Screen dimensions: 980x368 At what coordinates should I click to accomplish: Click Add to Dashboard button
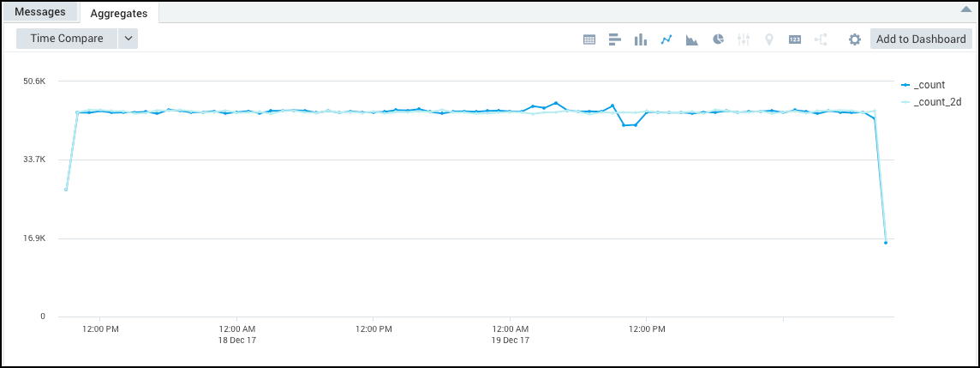click(921, 39)
